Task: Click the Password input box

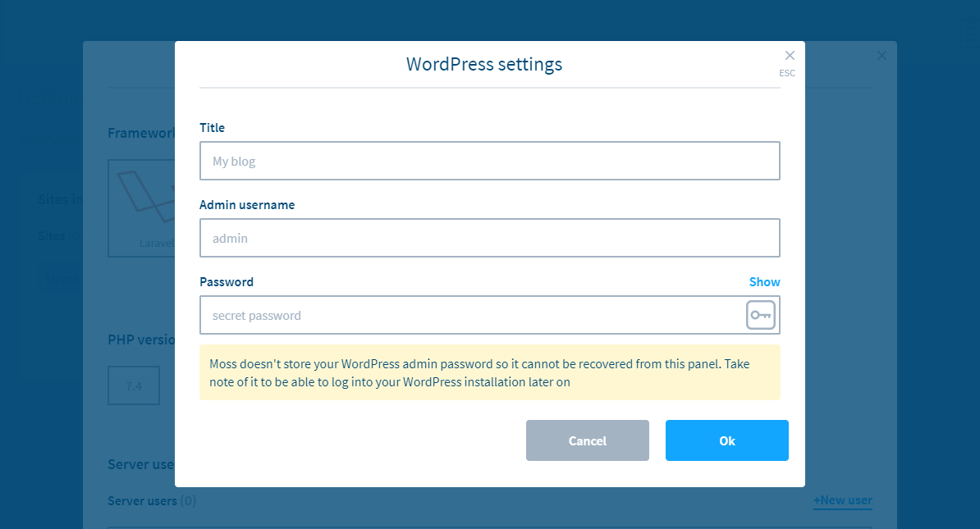Action: [468, 315]
